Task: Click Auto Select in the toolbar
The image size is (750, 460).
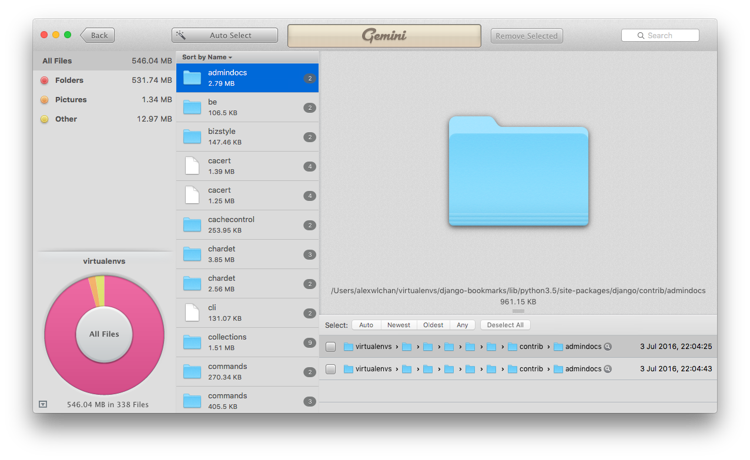Action: point(224,35)
